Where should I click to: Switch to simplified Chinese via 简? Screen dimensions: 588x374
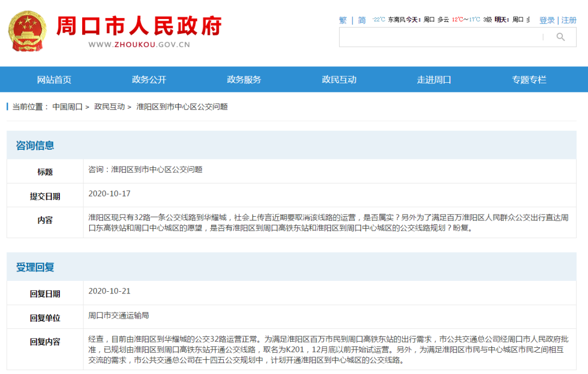coord(362,20)
